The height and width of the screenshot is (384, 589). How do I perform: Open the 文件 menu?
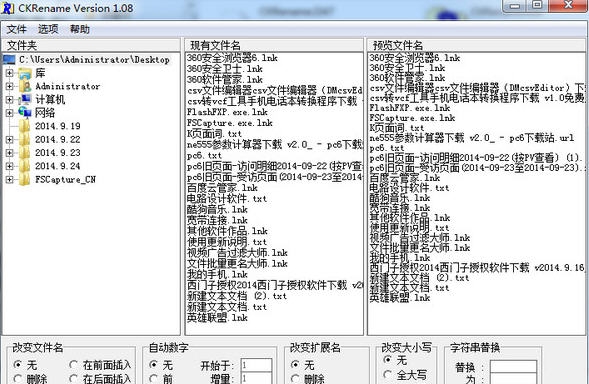coord(17,29)
